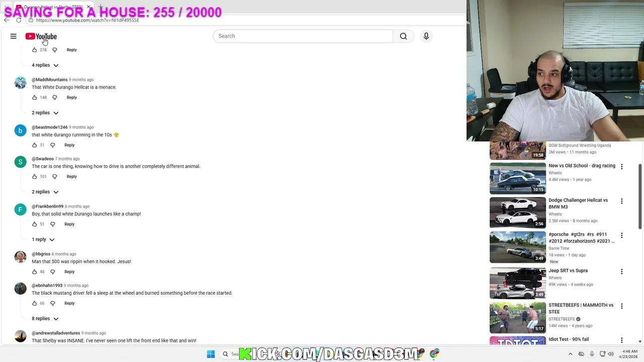Like the beastmode1246 comment
The width and height of the screenshot is (644, 362).
pyautogui.click(x=34, y=145)
